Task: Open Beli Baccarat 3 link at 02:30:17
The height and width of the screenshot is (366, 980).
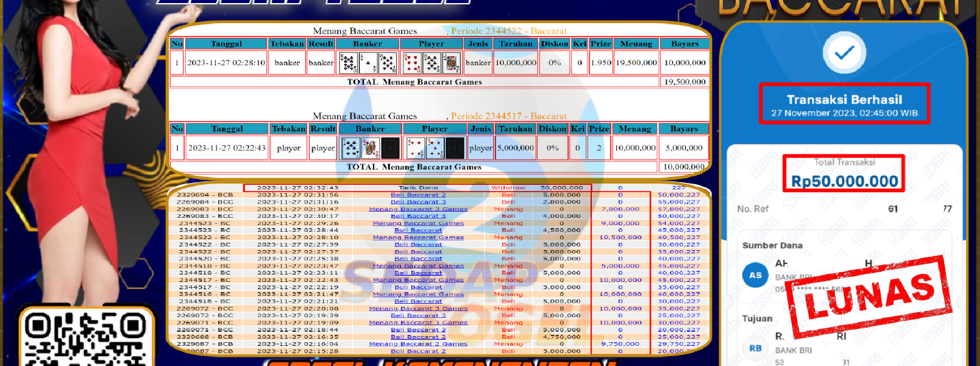Action: click(418, 216)
